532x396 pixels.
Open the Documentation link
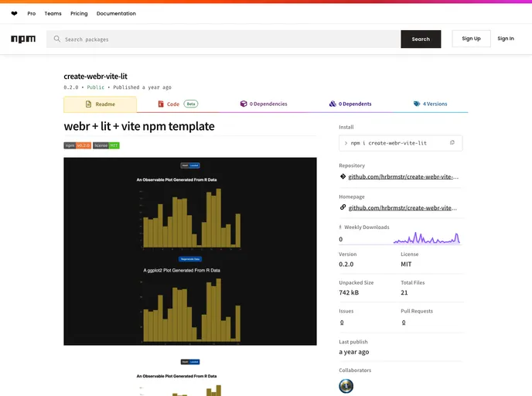pyautogui.click(x=116, y=14)
